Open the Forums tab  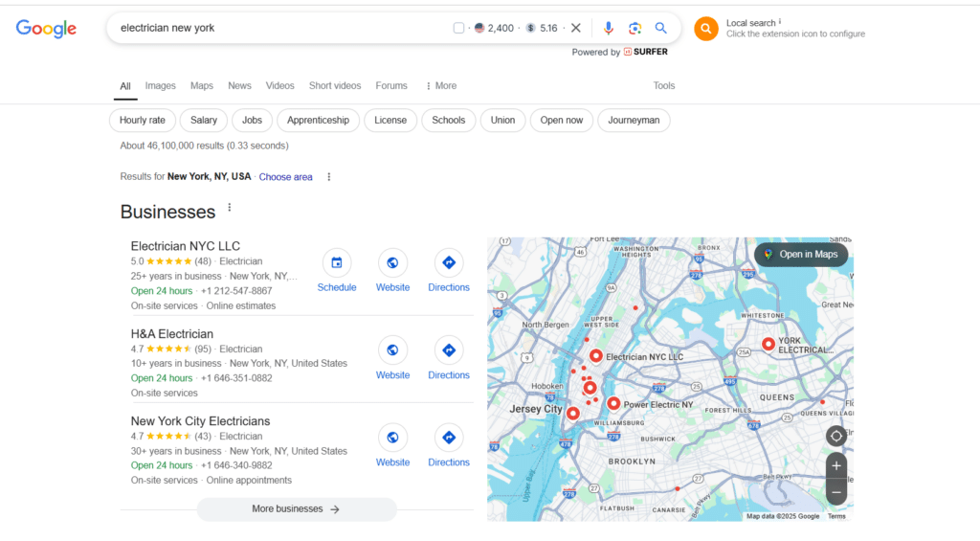click(x=391, y=85)
